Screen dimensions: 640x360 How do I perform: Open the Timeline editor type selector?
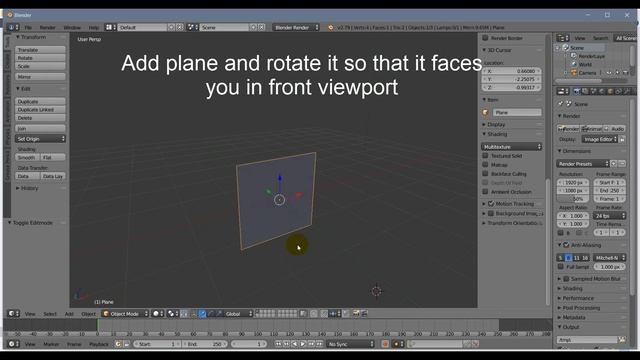coord(13,344)
